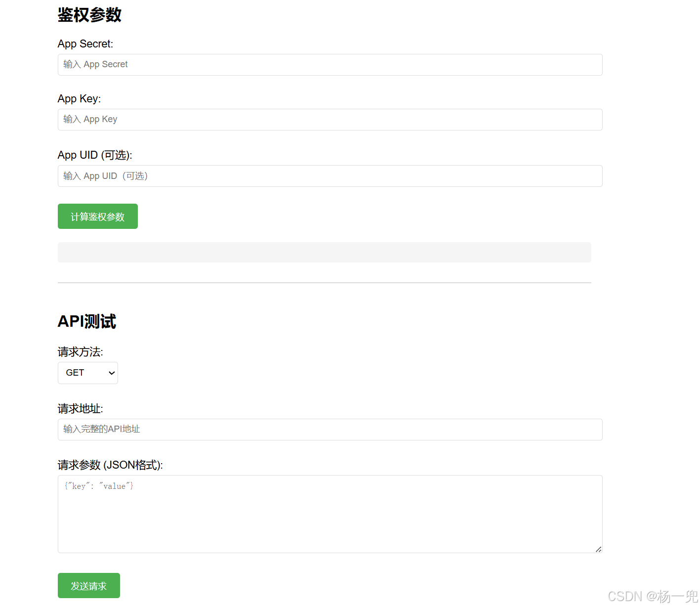Click the textarea resize handle at bottom corner

[x=598, y=549]
